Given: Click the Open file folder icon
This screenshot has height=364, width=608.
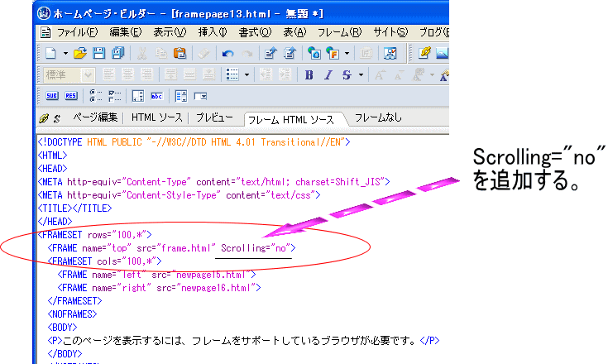Looking at the screenshot, I should (x=80, y=53).
